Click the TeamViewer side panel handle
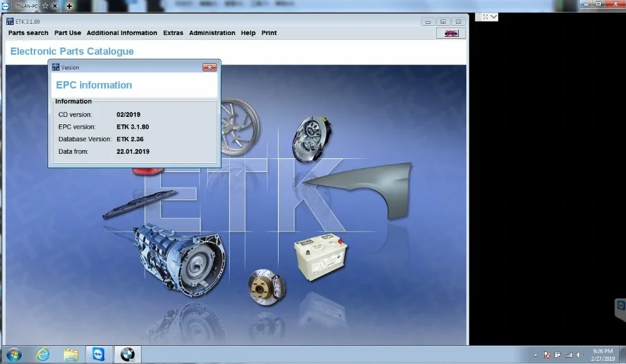Image resolution: width=626 pixels, height=364 pixels. click(x=620, y=310)
